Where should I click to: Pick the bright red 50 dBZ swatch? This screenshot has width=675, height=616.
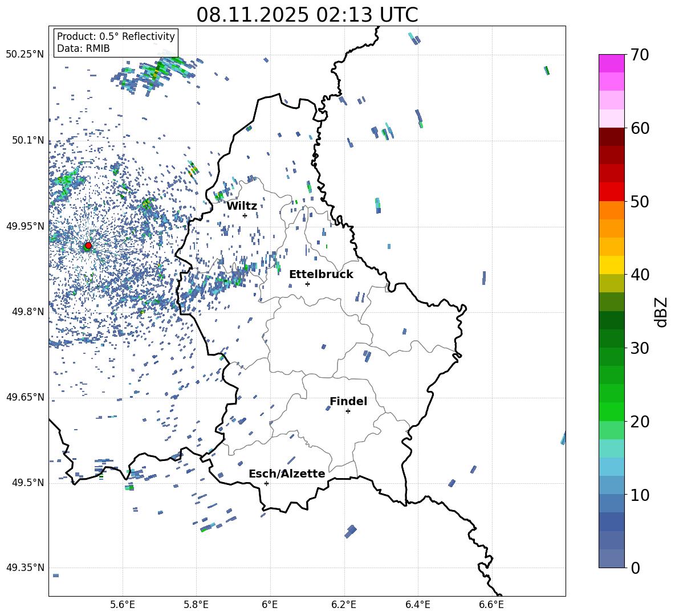point(612,192)
